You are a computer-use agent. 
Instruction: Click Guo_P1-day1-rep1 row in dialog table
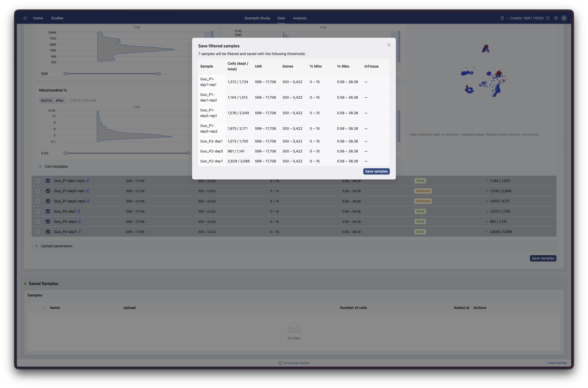294,82
